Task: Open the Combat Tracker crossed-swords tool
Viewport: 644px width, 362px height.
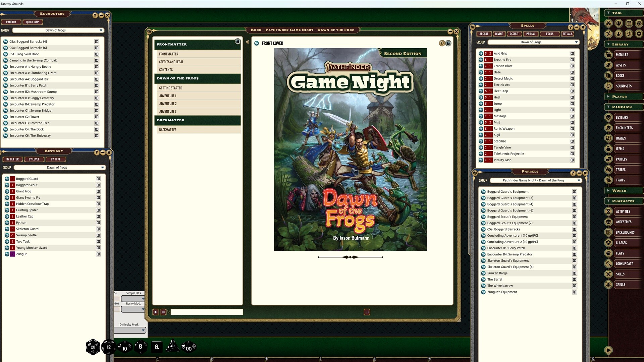Action: (x=608, y=23)
